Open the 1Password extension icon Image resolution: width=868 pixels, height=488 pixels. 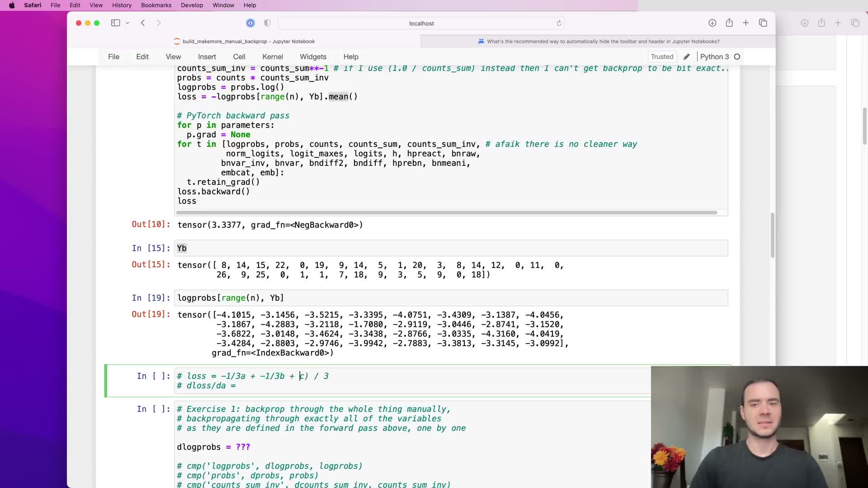[x=250, y=23]
